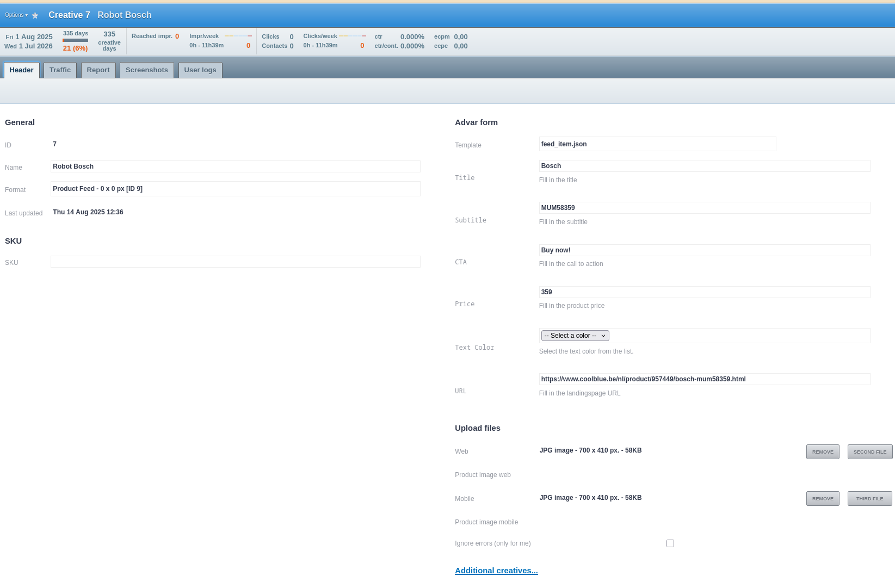Open the Report tab

click(98, 70)
